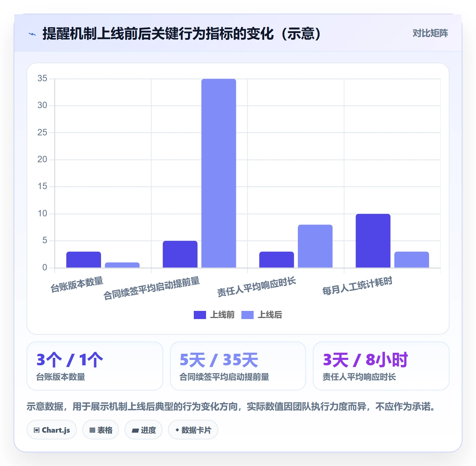Click the 上线前 bar for 台账版本数量
The image size is (476, 466).
point(84,260)
